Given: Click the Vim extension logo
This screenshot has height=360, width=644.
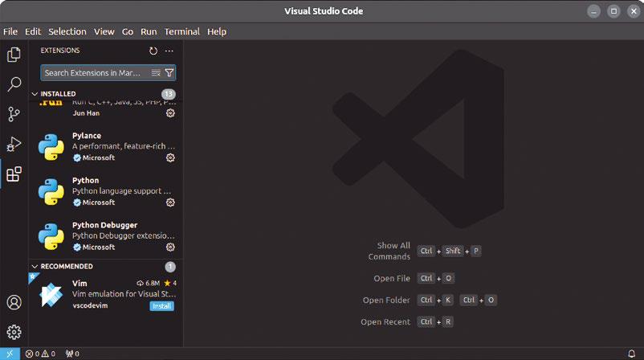Looking at the screenshot, I should point(51,295).
